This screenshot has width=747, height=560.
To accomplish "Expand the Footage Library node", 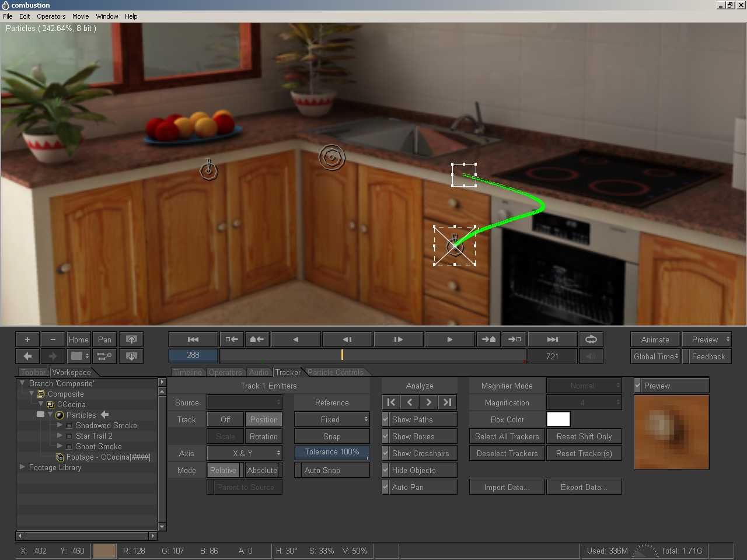I will 22,467.
